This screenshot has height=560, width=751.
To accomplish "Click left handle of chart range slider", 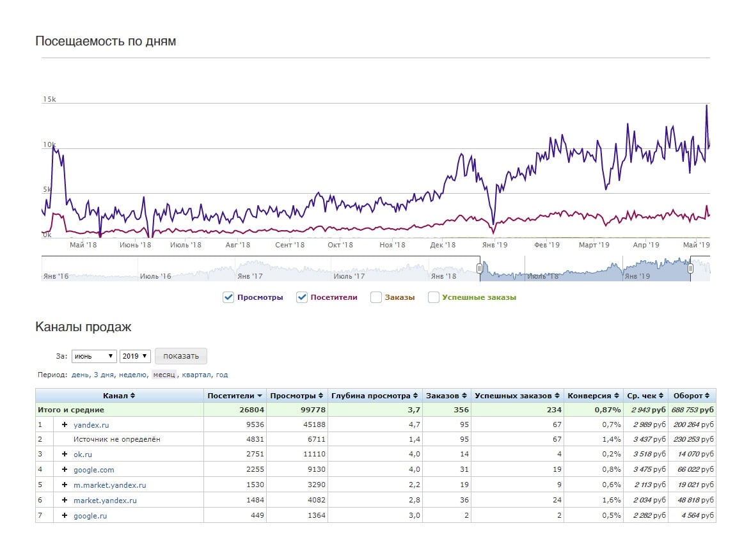I will click(480, 269).
